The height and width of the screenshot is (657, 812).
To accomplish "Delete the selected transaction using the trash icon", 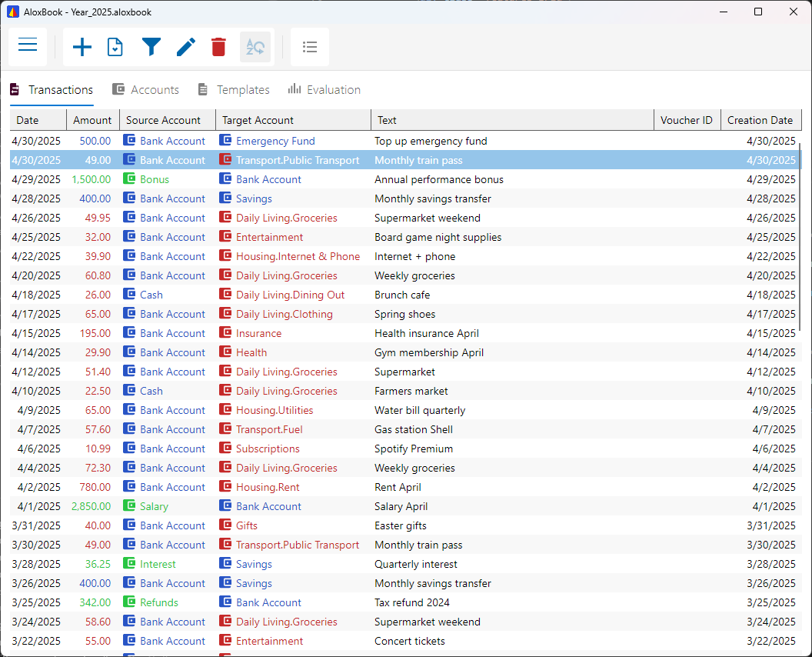I will pos(218,47).
